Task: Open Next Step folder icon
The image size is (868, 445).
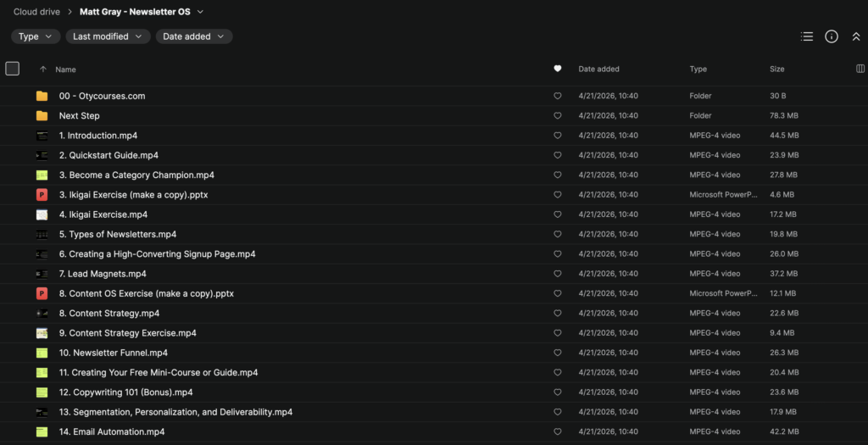Action: (42, 115)
